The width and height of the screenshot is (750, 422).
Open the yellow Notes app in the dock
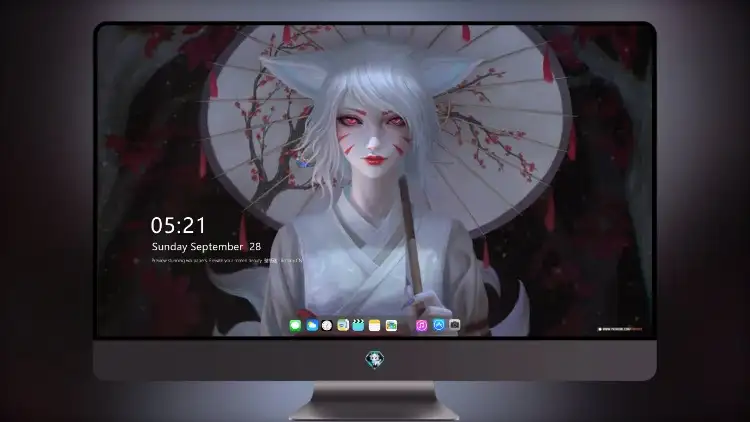click(375, 326)
